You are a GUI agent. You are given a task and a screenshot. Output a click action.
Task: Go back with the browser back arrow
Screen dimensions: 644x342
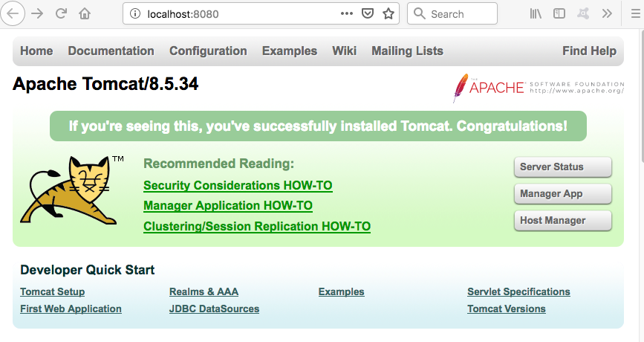13,13
